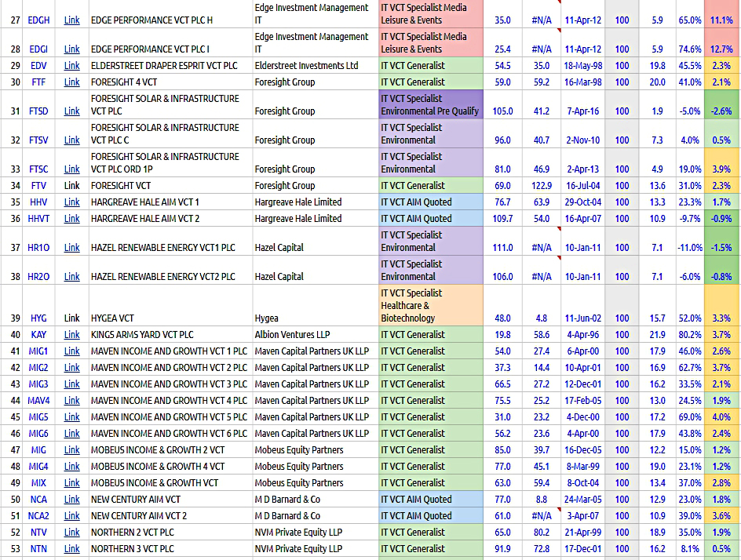The width and height of the screenshot is (741, 560).
Task: Select Media Leisure & Events cell in EDGH row
Action: tap(431, 13)
